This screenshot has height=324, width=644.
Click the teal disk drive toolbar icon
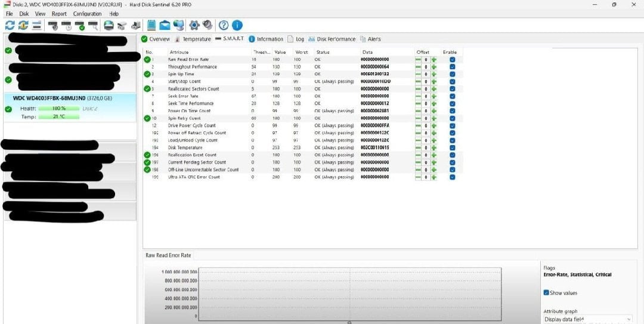coord(109,26)
